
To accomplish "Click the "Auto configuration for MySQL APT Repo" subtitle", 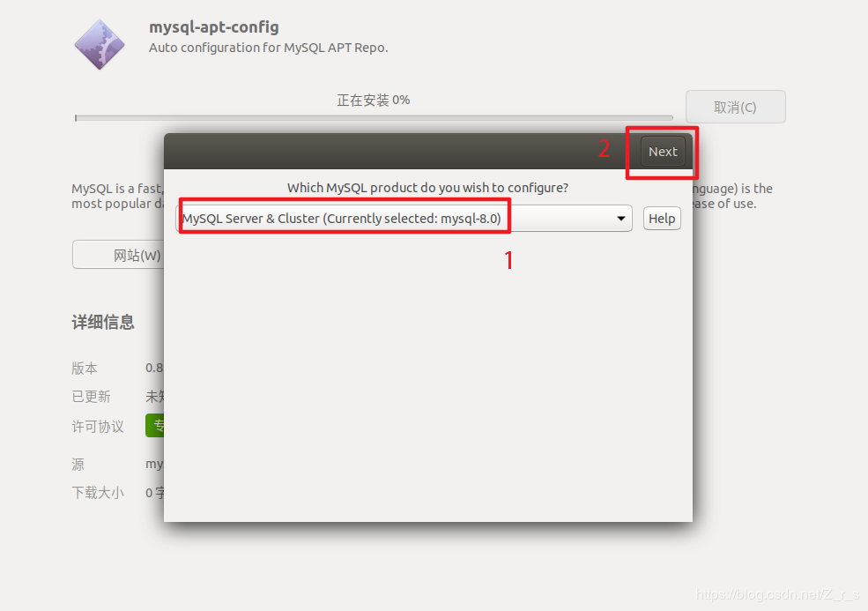I will click(269, 48).
